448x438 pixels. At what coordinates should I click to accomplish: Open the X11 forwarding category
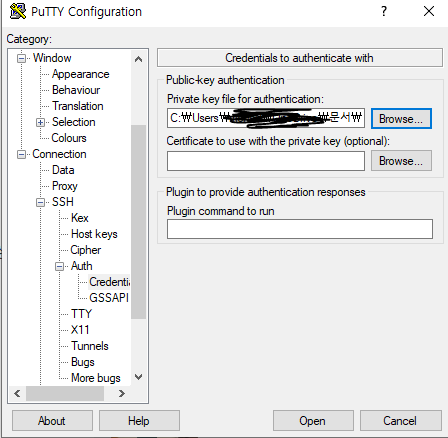click(80, 330)
